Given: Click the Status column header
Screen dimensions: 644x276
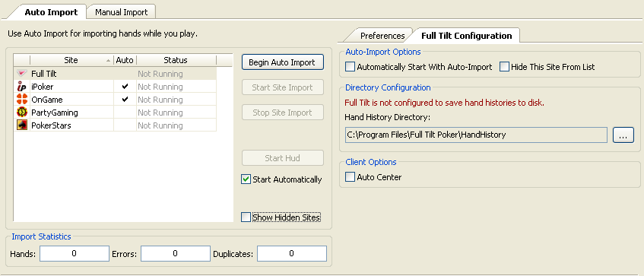Looking at the screenshot, I should click(176, 60).
